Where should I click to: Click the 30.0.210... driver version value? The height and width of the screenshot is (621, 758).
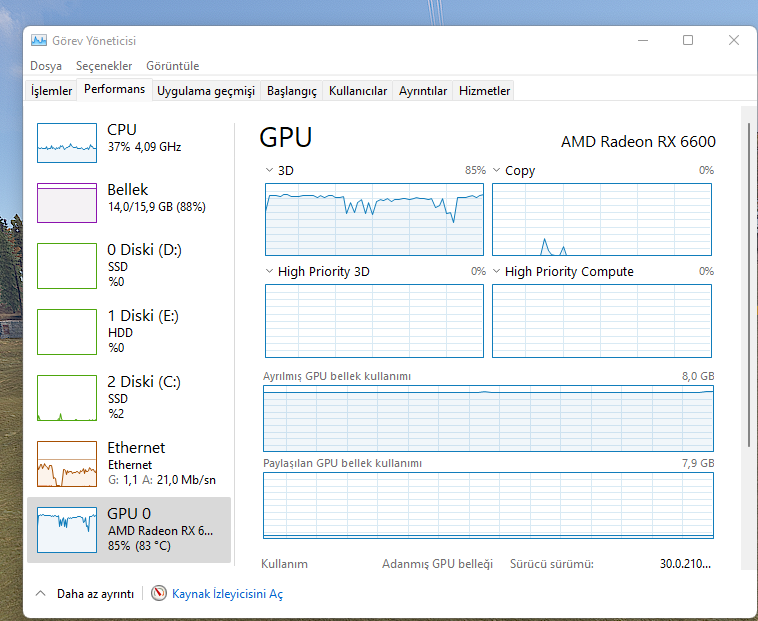(685, 563)
